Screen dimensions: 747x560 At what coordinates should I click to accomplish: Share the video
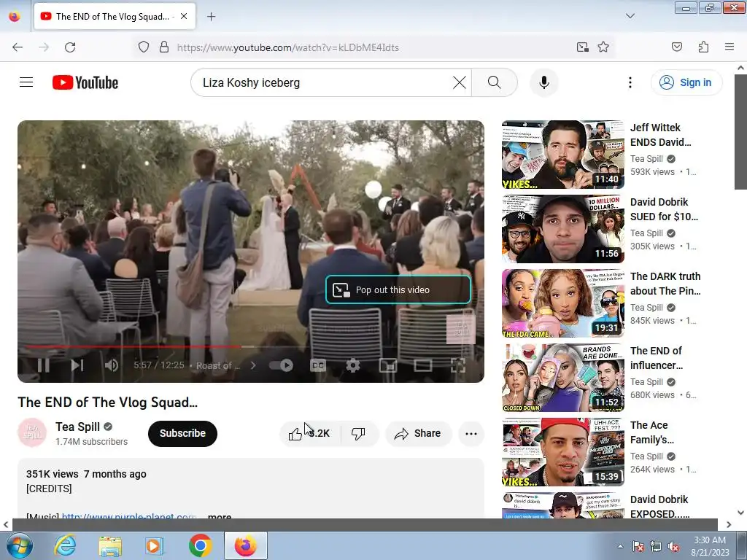coord(418,433)
